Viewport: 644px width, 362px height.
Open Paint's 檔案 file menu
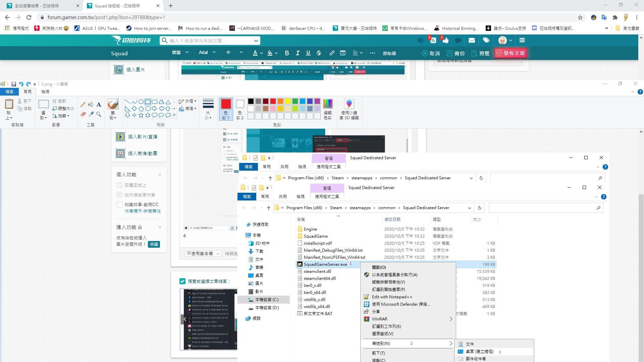coord(9,92)
